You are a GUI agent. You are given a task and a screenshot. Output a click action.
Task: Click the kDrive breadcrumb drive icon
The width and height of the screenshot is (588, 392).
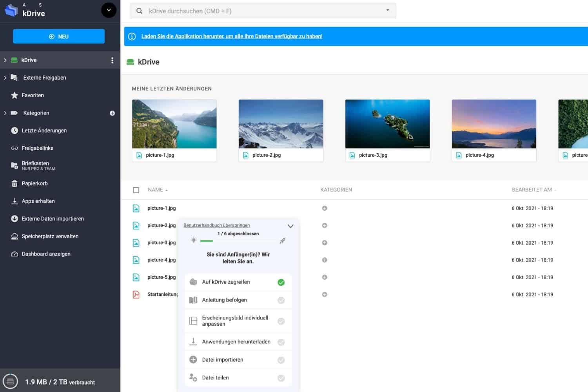click(130, 62)
